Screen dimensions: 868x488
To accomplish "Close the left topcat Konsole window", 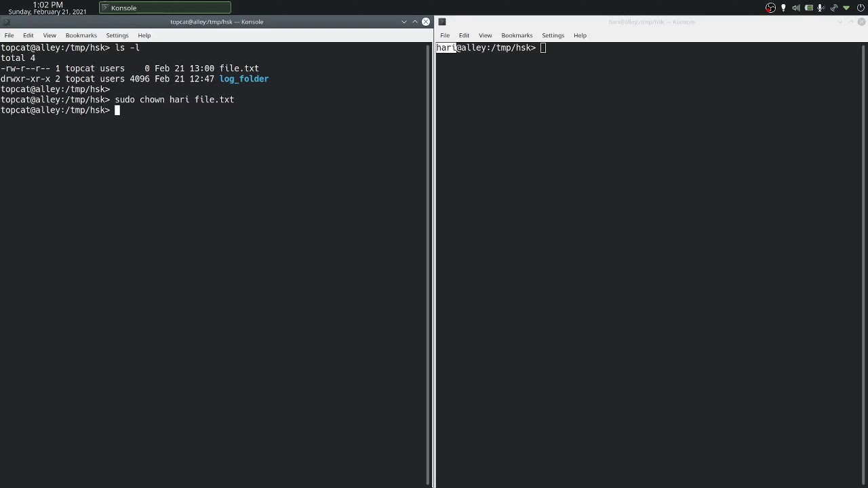I will coord(426,22).
